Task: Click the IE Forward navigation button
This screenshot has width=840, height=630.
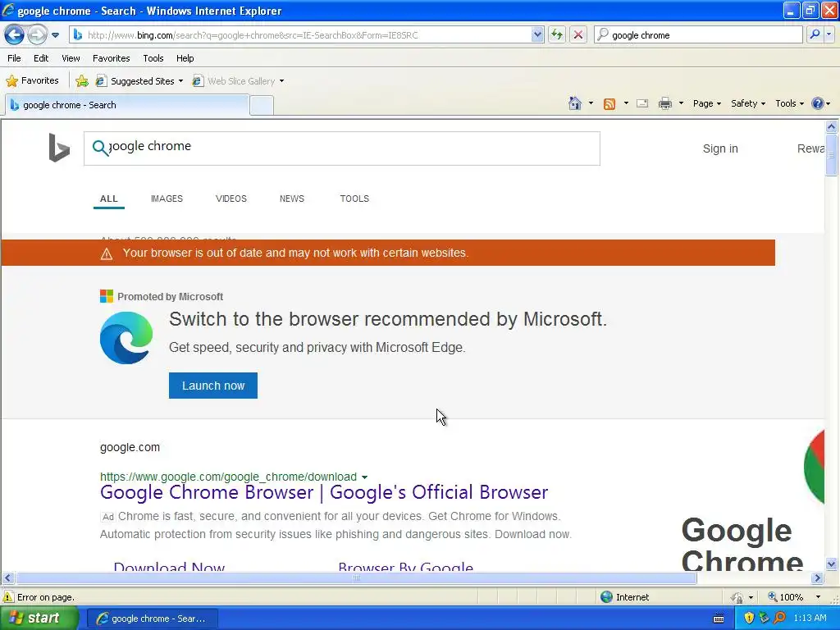Action: (x=37, y=35)
